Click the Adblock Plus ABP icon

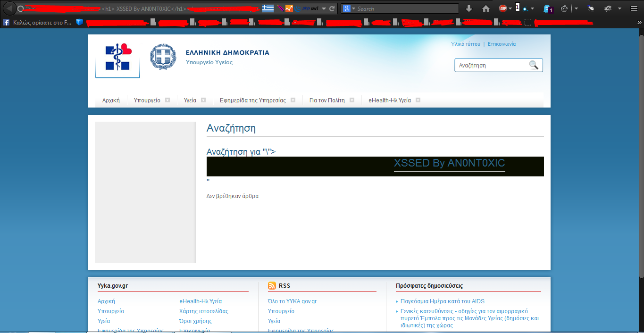click(x=503, y=8)
